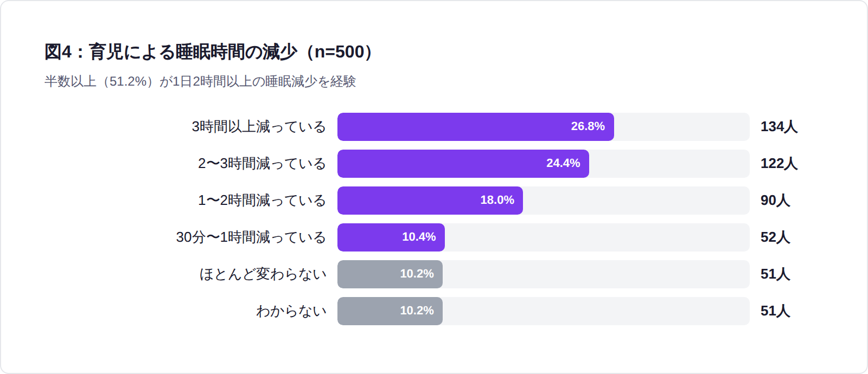Click the purple 18.0% bar
The image size is (868, 374).
coord(430,201)
